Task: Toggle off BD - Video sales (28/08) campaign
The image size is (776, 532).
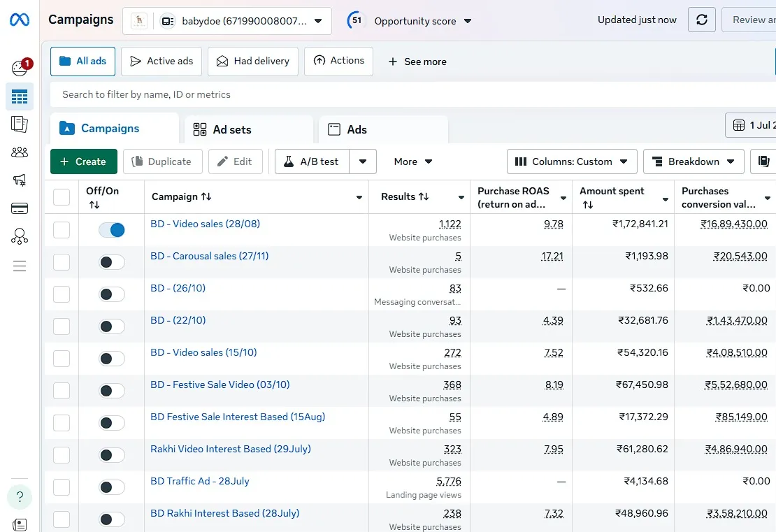Action: pyautogui.click(x=111, y=230)
